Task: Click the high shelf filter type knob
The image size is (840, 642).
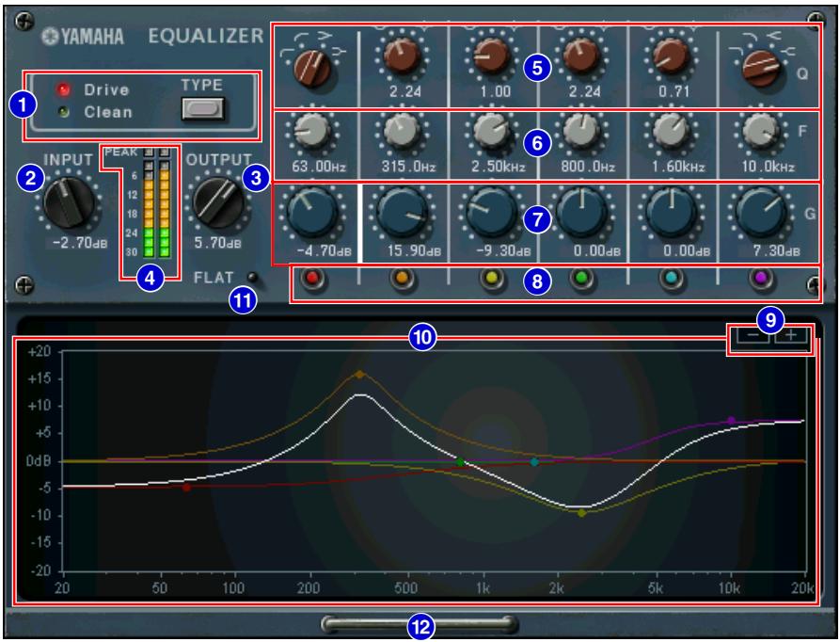Action: tap(762, 68)
